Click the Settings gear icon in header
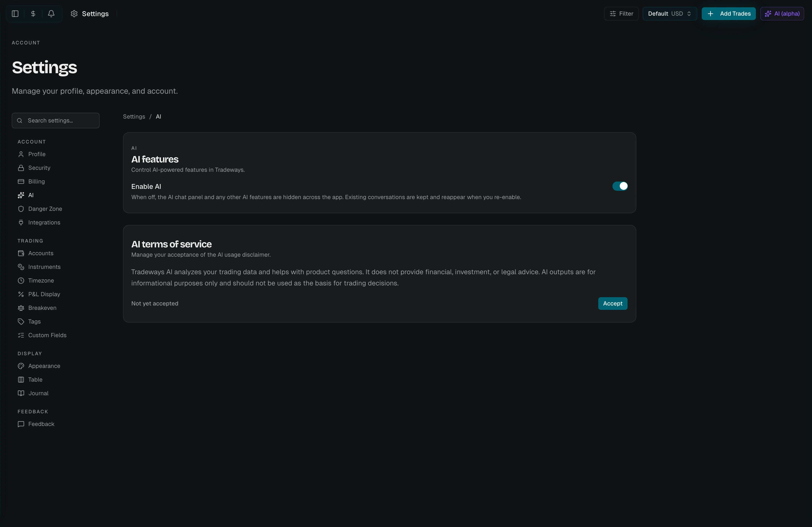 [x=74, y=14]
